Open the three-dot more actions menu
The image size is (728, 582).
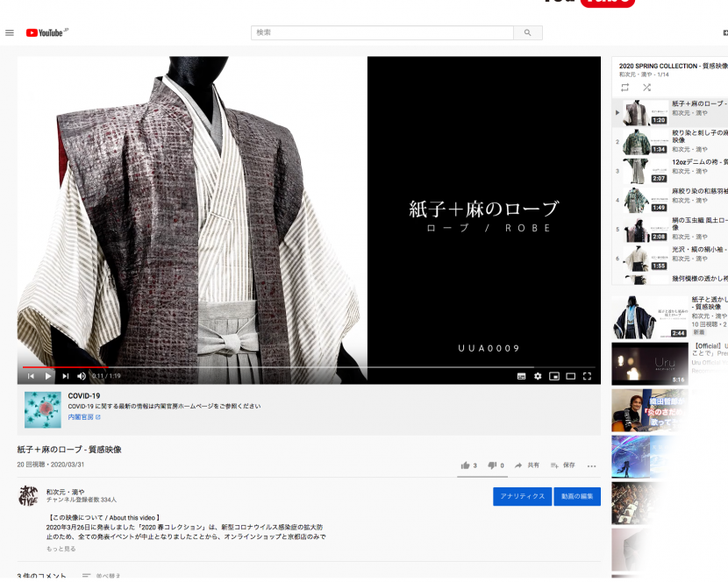[x=591, y=466]
